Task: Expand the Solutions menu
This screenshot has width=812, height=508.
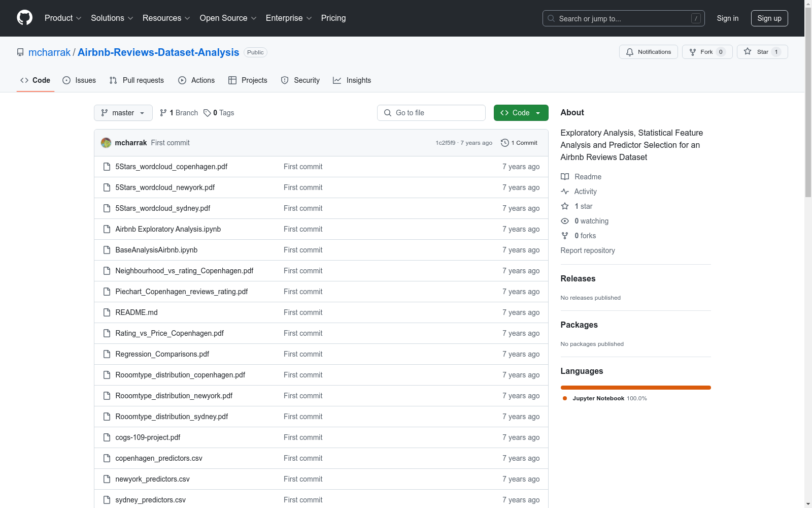Action: click(x=112, y=18)
